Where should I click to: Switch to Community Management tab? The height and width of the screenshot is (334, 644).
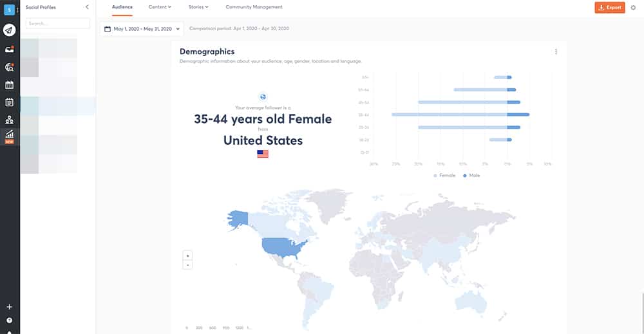coord(254,7)
